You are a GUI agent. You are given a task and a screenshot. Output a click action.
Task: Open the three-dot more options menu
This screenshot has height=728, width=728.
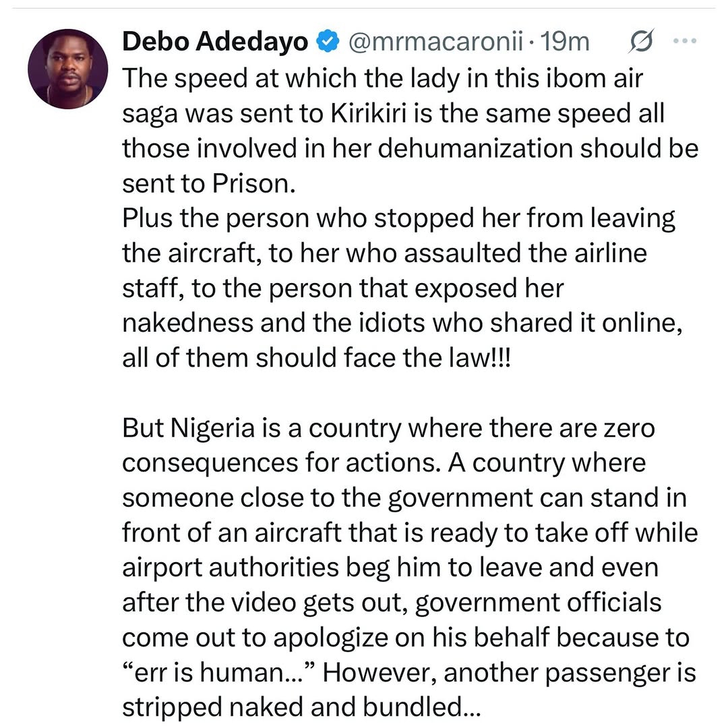(684, 41)
